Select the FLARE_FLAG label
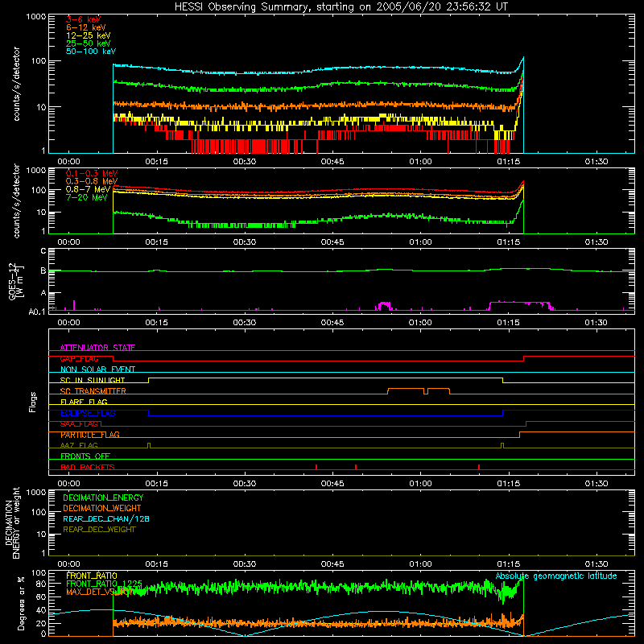The height and width of the screenshot is (644, 644). pyautogui.click(x=84, y=402)
